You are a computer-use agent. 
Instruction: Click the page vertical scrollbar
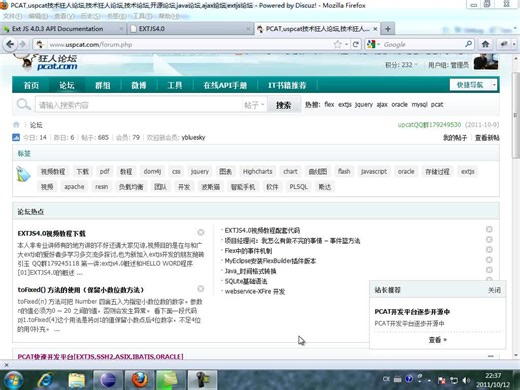[515, 115]
